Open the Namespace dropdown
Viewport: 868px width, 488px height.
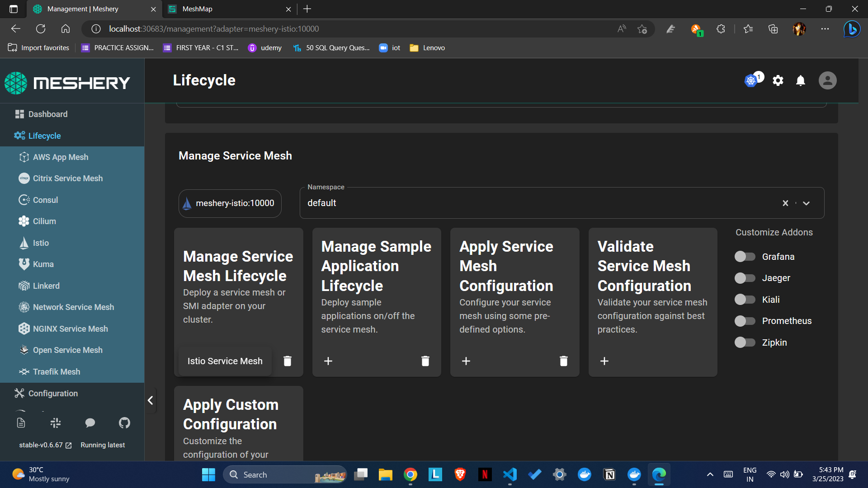click(x=807, y=203)
